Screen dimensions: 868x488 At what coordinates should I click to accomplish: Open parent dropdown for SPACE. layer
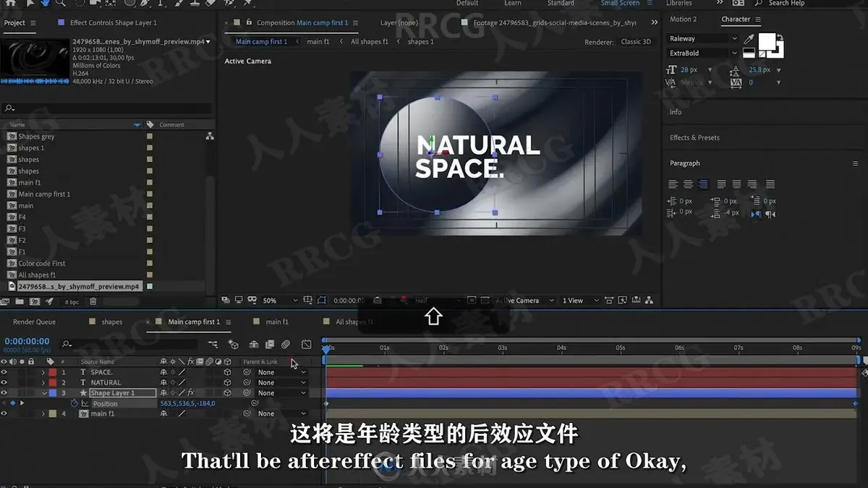(281, 372)
